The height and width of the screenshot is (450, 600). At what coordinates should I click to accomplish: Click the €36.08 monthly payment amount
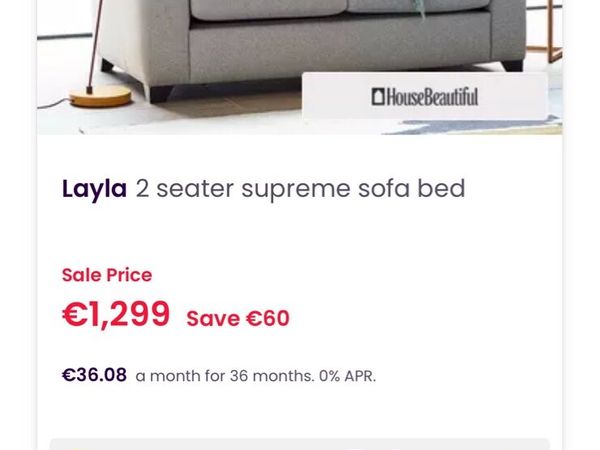(94, 375)
